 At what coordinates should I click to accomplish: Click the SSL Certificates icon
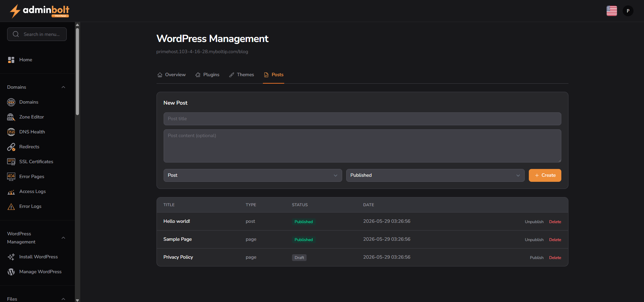[x=11, y=161]
